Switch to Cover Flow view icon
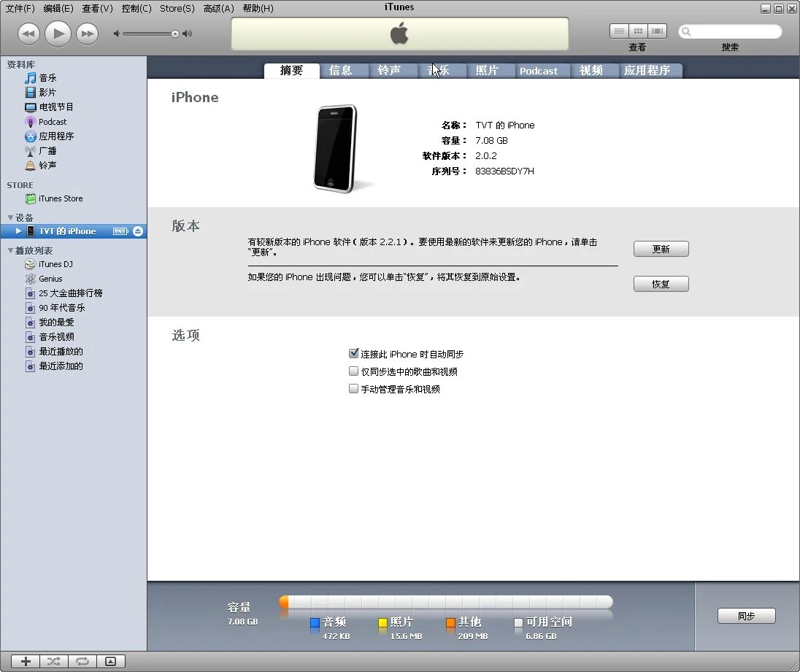 coord(657,31)
